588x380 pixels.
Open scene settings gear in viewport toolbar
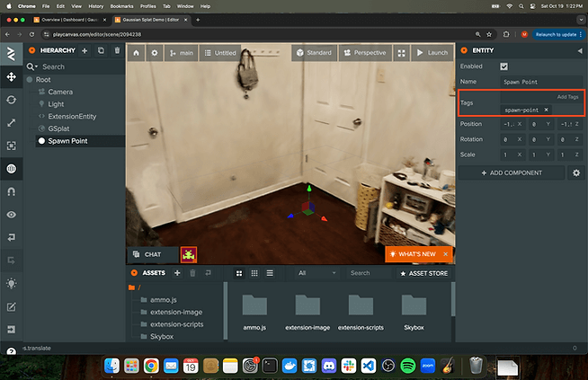click(155, 53)
